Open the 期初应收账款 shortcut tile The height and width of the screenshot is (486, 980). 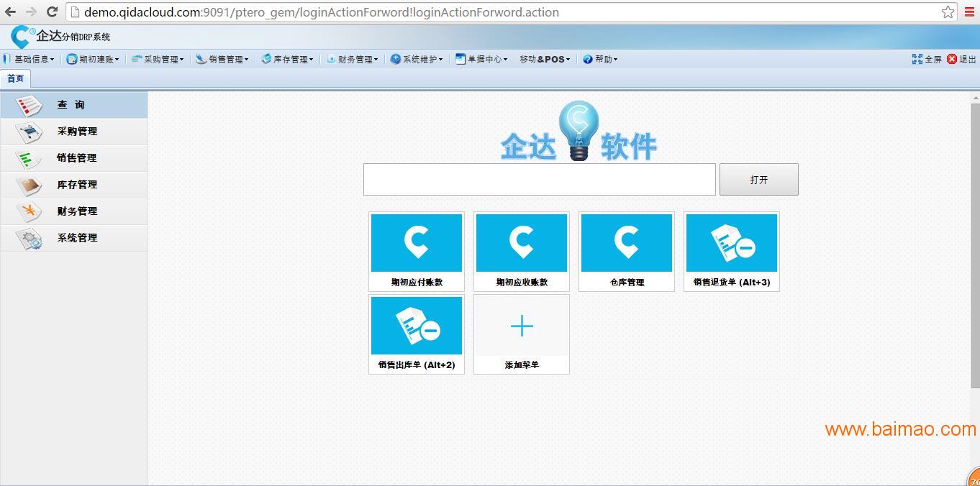click(x=521, y=243)
